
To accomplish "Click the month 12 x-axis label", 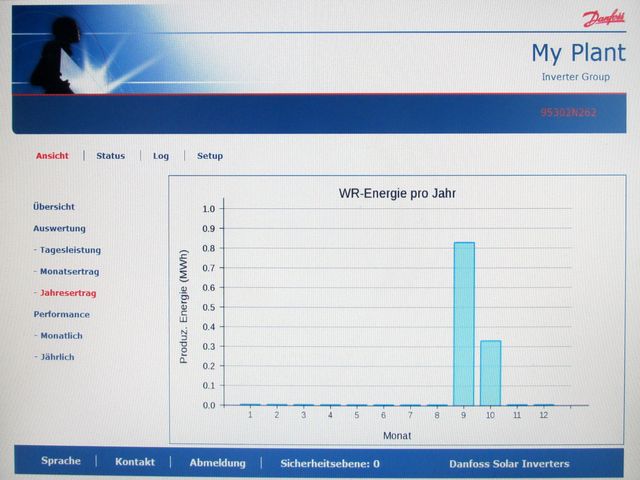I will pos(544,415).
